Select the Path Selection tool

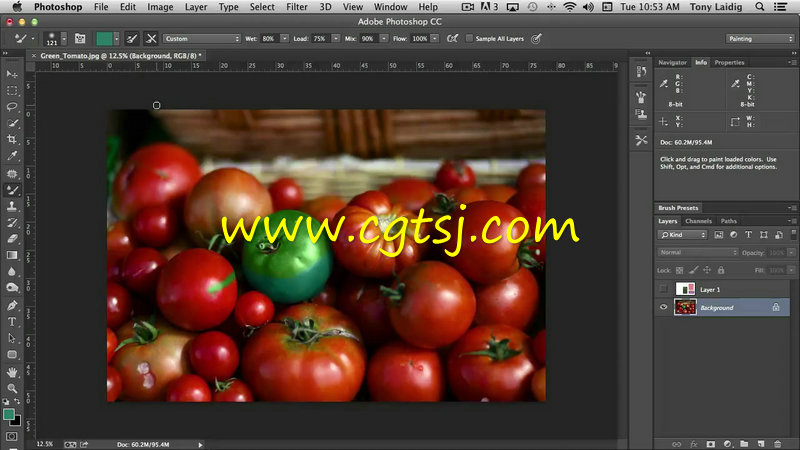tap(12, 338)
